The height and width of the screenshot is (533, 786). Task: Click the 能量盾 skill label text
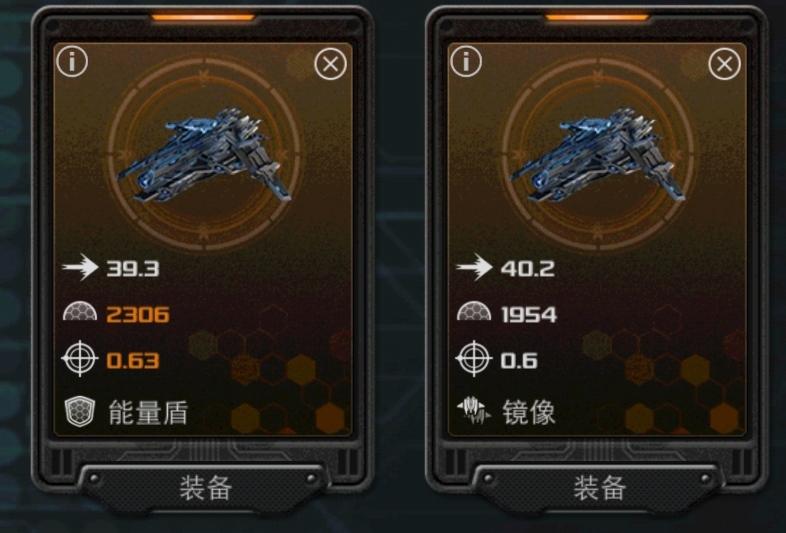148,413
